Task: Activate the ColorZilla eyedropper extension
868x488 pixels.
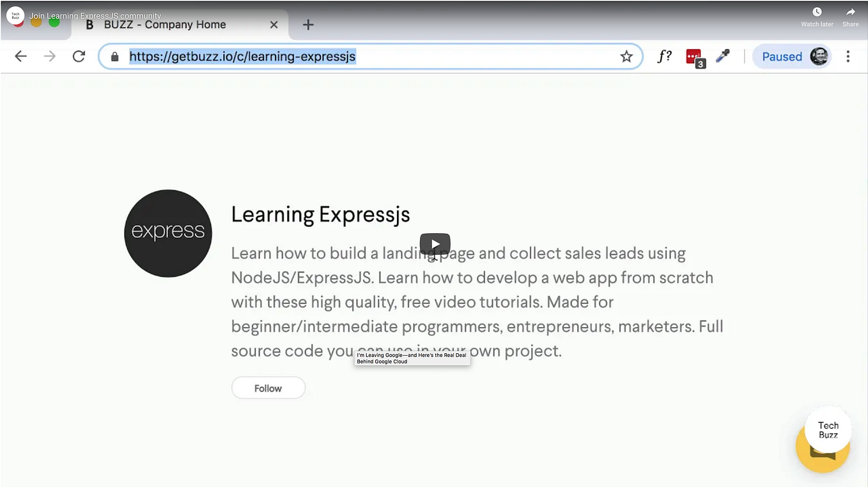Action: tap(723, 56)
